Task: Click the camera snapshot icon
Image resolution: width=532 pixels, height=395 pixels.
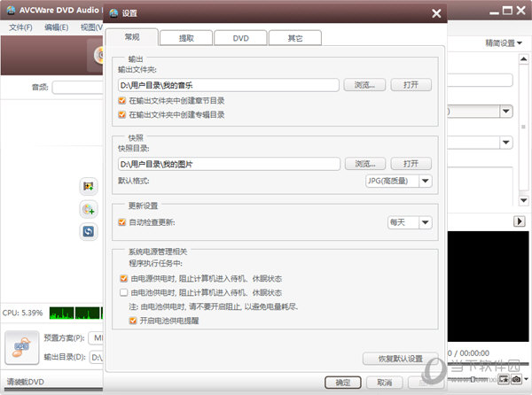Action: pyautogui.click(x=515, y=379)
